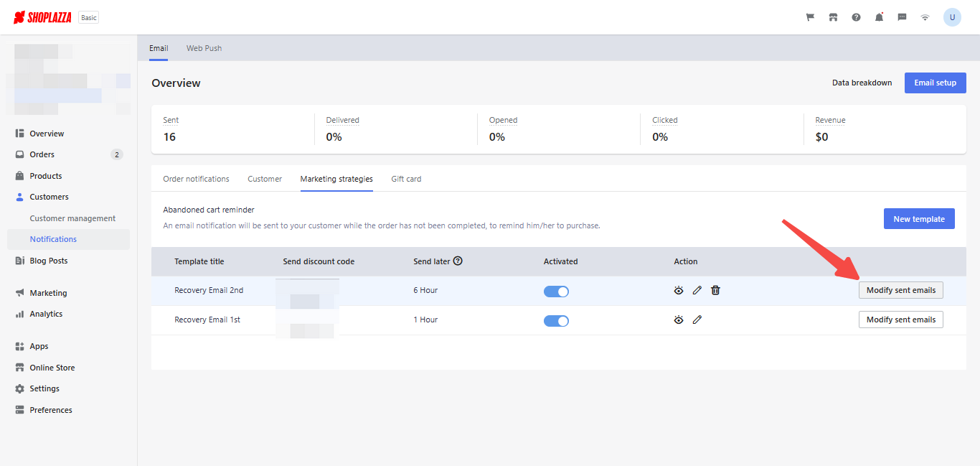Click the Customers person icon
Image resolution: width=980 pixels, height=466 pixels.
(20, 197)
